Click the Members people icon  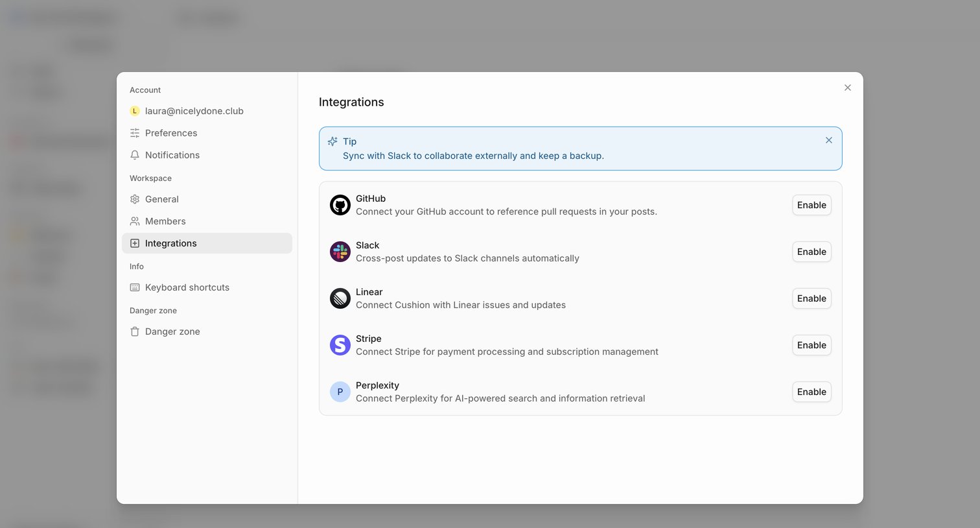coord(135,221)
